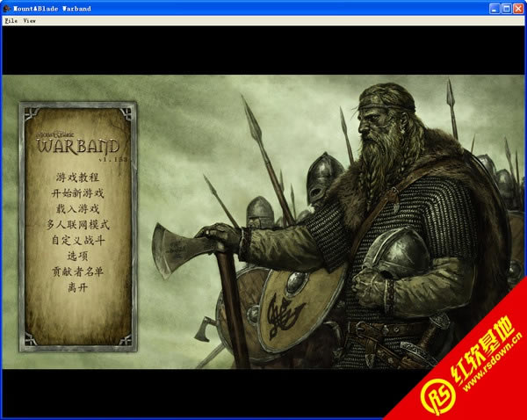527x420 pixels.
Task: Click the Mount&Blade Warband title bar text
Action: click(53, 7)
